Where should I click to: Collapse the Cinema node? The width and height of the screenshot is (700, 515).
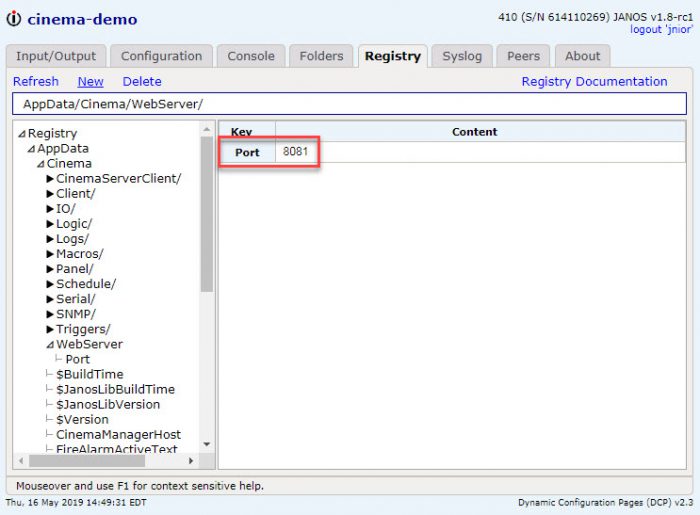[41, 164]
